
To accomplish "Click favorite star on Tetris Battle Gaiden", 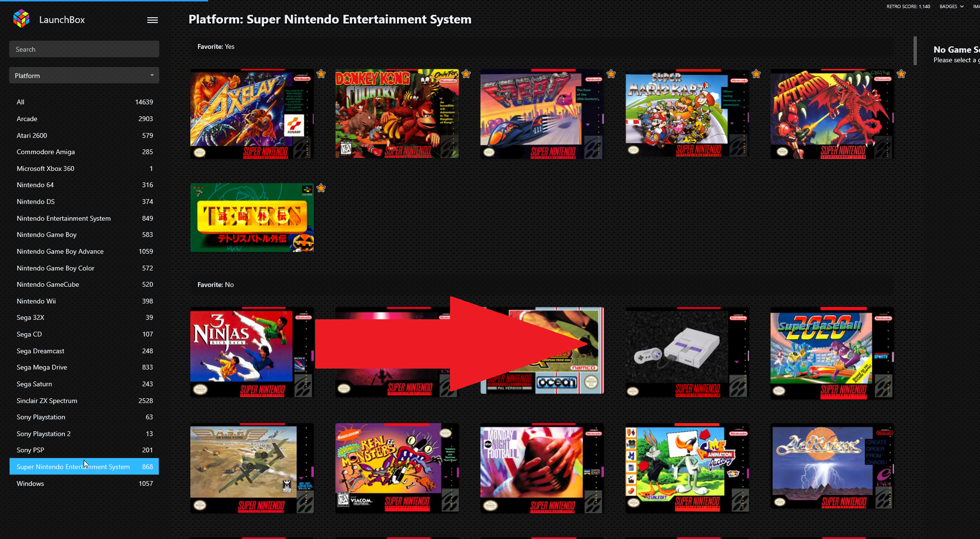I will 321,188.
